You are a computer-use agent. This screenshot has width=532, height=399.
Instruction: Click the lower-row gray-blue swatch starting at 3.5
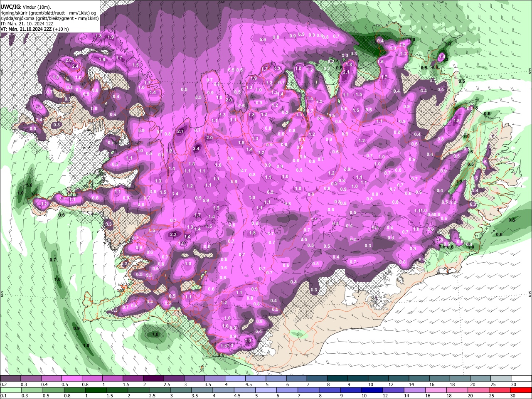[x=202, y=390]
